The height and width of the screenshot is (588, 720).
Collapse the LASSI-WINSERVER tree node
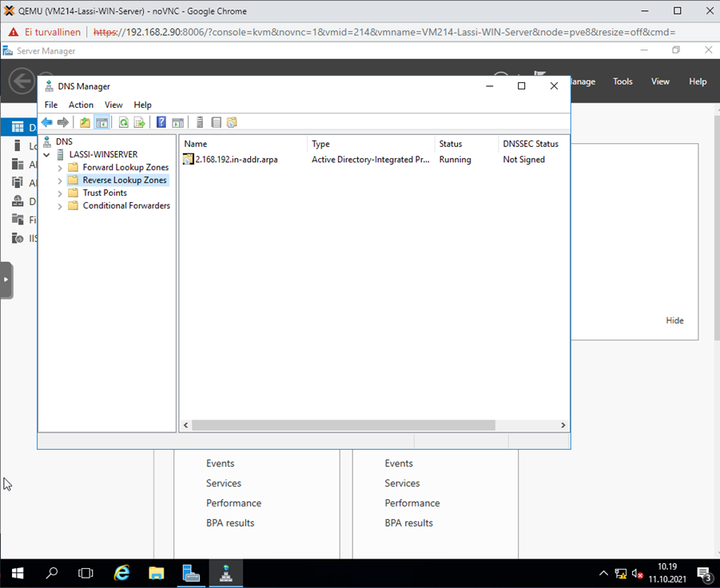[46, 155]
